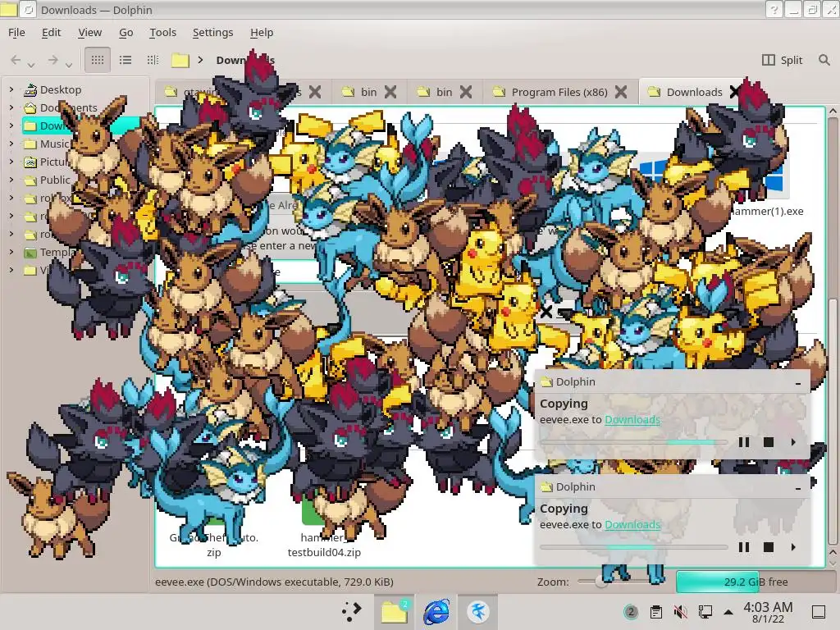
Task: Open the search magnifier in toolbar
Action: (x=824, y=60)
